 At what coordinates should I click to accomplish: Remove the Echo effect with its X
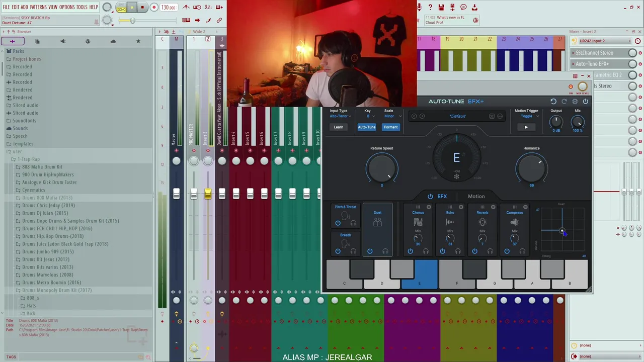click(x=461, y=207)
